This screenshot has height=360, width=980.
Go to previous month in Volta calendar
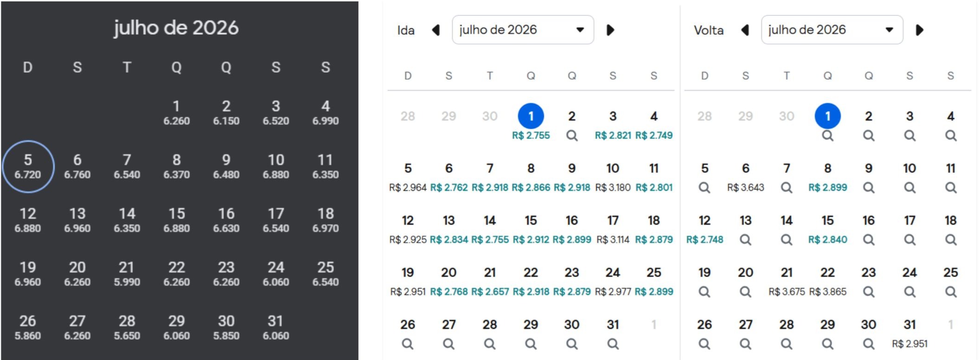(x=745, y=30)
